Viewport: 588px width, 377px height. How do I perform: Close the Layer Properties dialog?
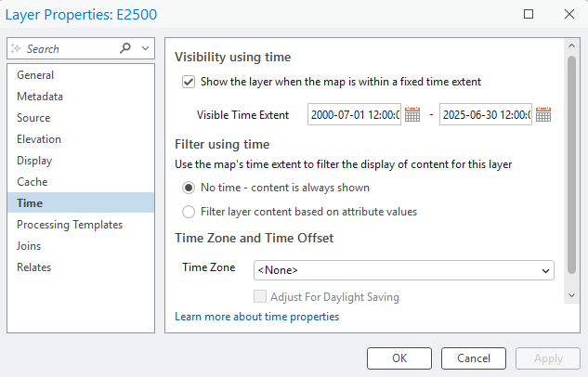point(568,14)
